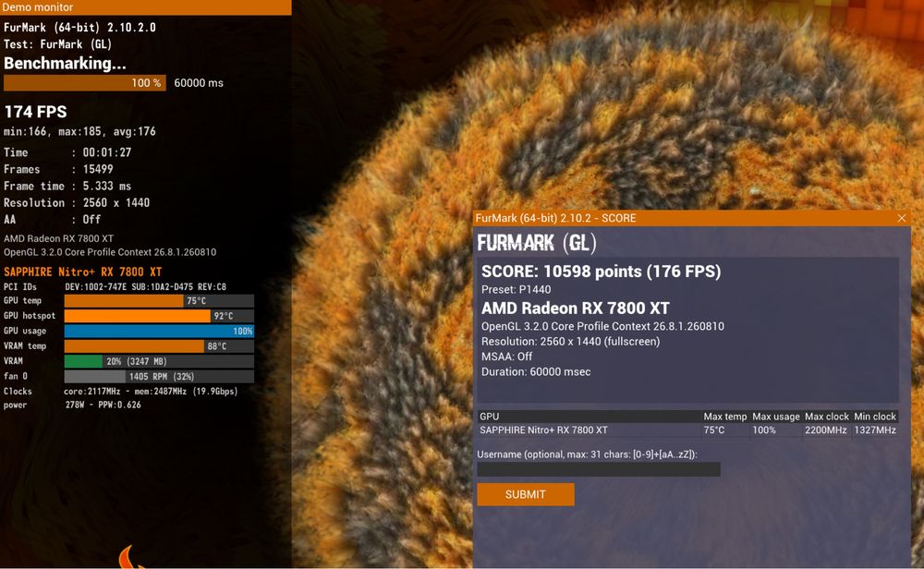Click the Clocks core:2117MHz line

pyautogui.click(x=120, y=391)
